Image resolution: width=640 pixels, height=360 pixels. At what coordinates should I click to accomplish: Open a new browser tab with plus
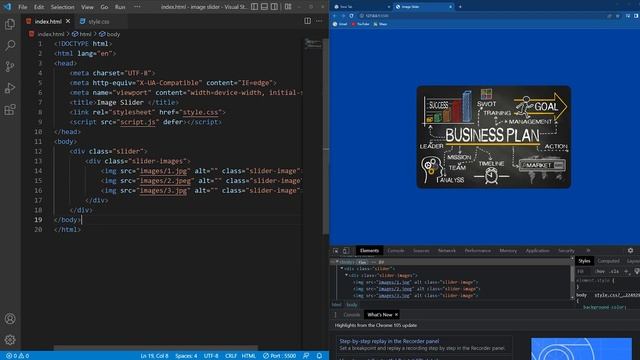tap(460, 7)
